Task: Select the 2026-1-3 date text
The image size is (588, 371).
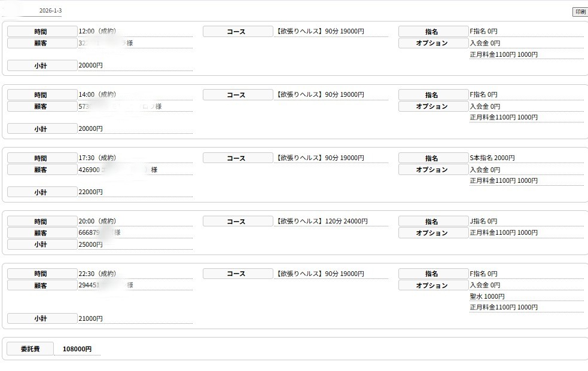Action: coord(50,11)
